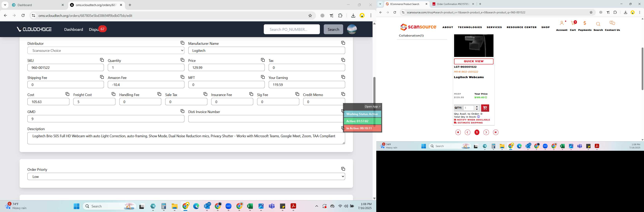Open the user profile avatar
The image size is (644, 212).
[x=352, y=29]
